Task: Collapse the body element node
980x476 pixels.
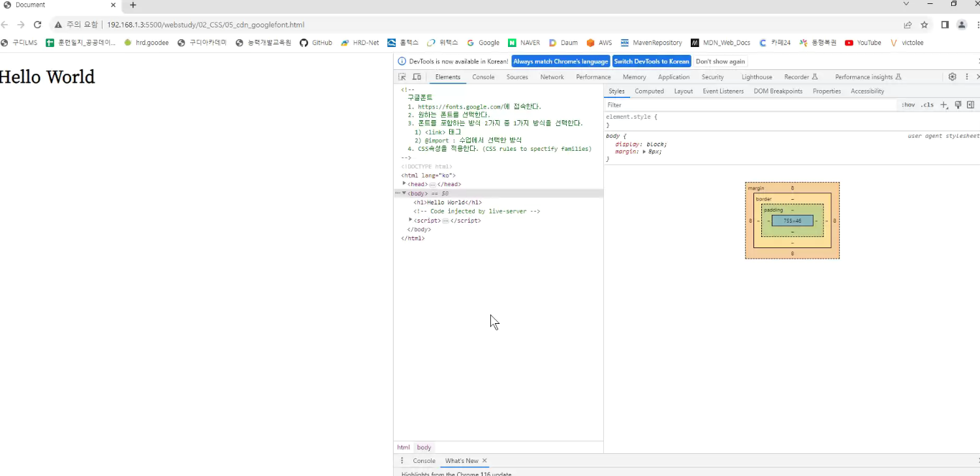Action: pos(404,193)
